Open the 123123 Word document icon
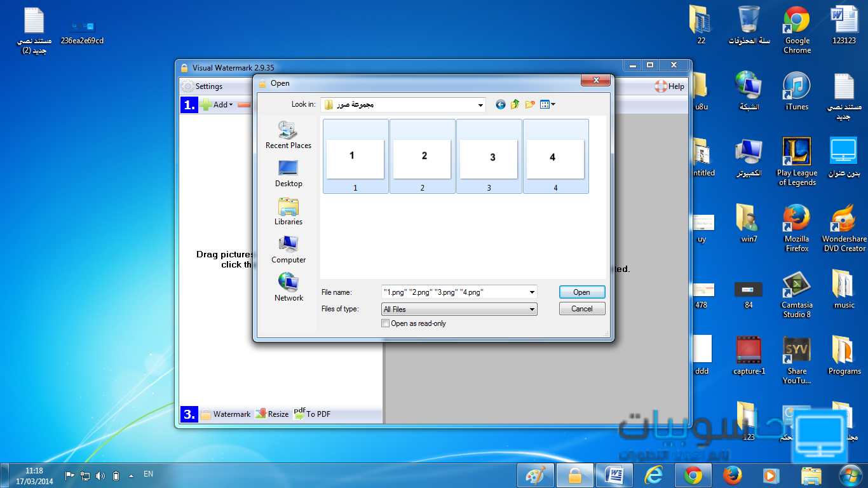The image size is (868, 488). [844, 25]
